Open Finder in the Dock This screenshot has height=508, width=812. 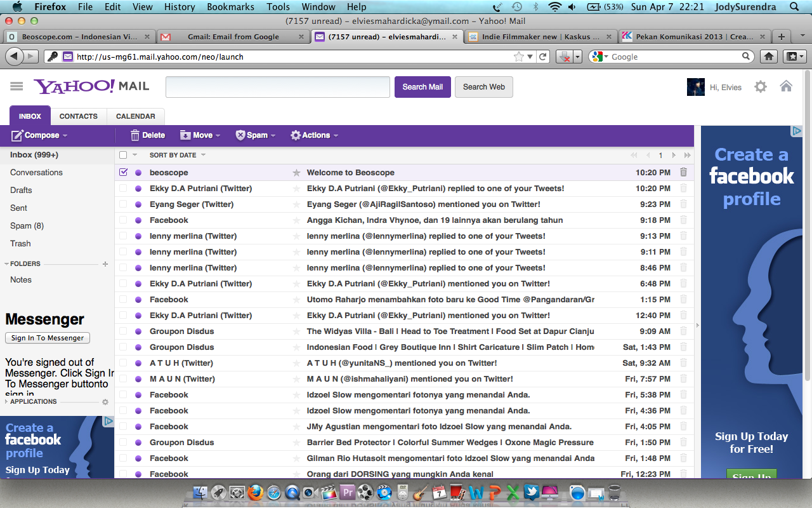pos(200,492)
